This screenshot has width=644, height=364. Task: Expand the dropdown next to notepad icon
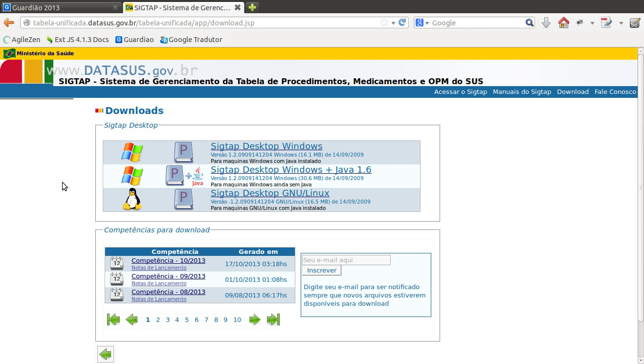pyautogui.click(x=621, y=23)
